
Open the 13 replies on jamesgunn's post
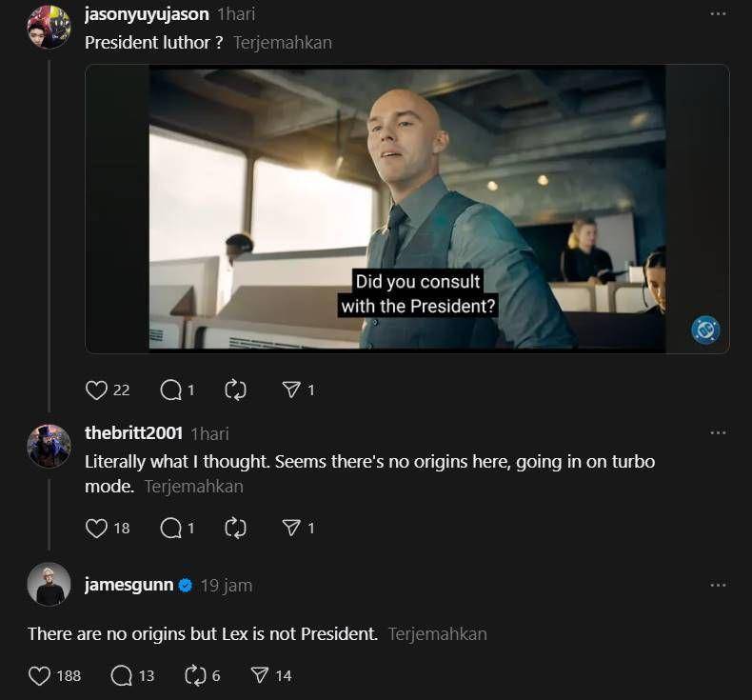(x=121, y=676)
